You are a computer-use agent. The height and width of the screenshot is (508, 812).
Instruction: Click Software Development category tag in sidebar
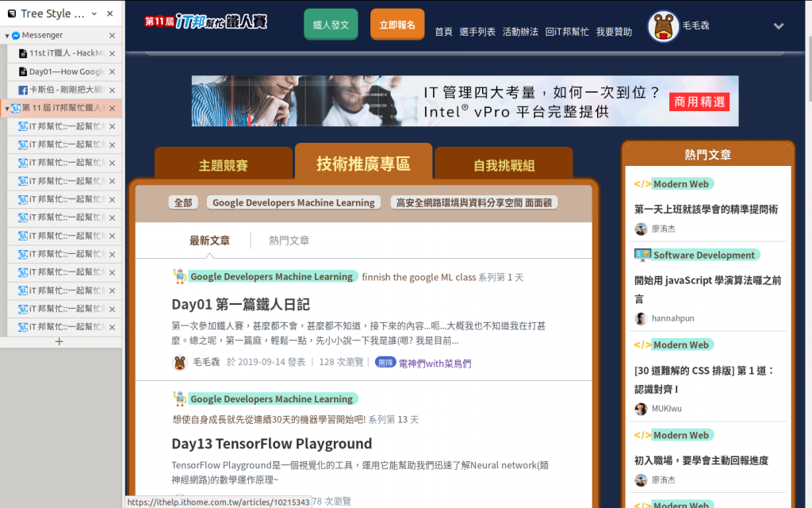pos(704,255)
